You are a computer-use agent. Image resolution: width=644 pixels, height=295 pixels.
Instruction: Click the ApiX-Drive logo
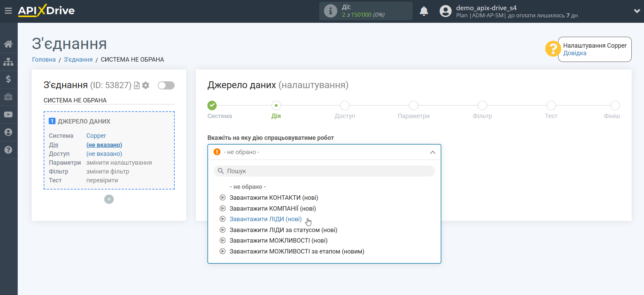(x=46, y=11)
